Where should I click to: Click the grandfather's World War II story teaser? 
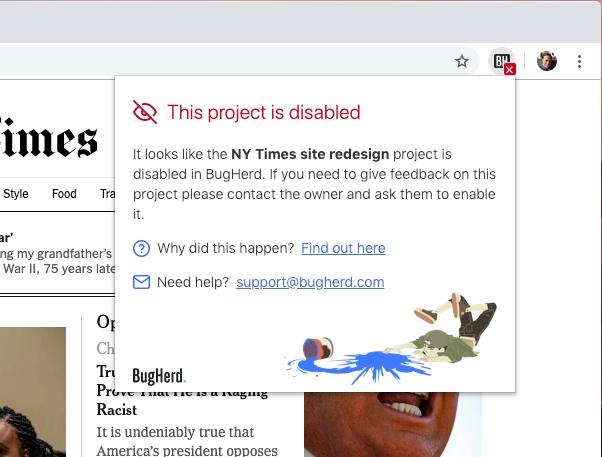[x=57, y=253]
